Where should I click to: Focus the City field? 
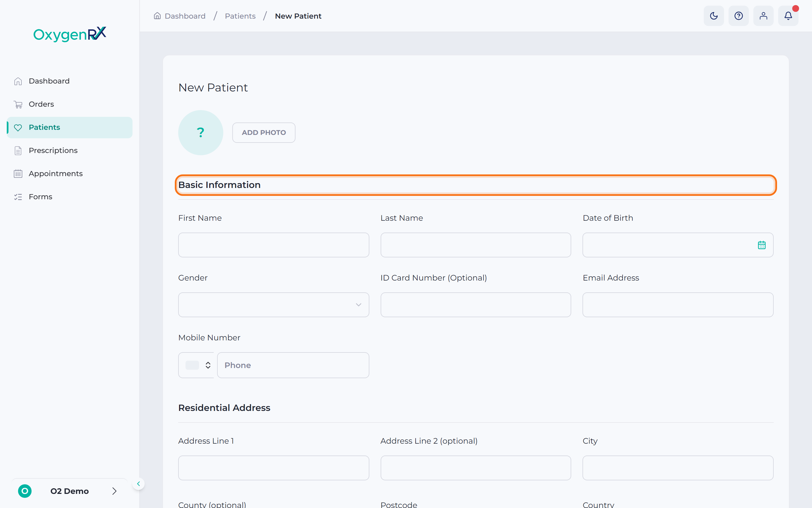[x=678, y=468]
